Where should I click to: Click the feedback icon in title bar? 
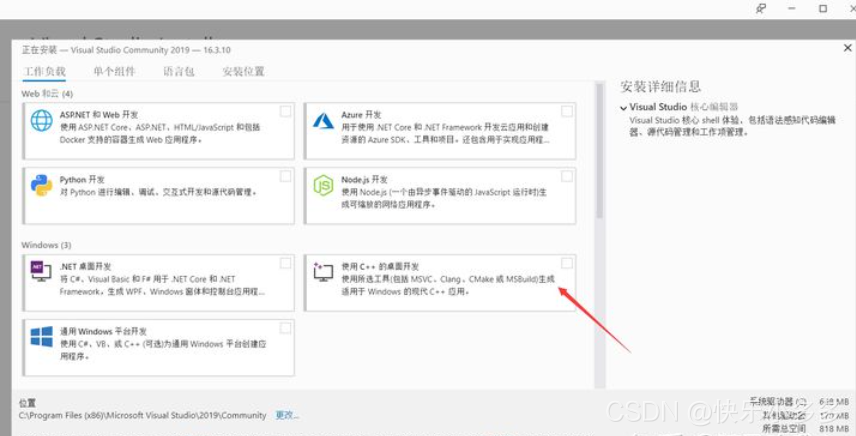tap(761, 9)
